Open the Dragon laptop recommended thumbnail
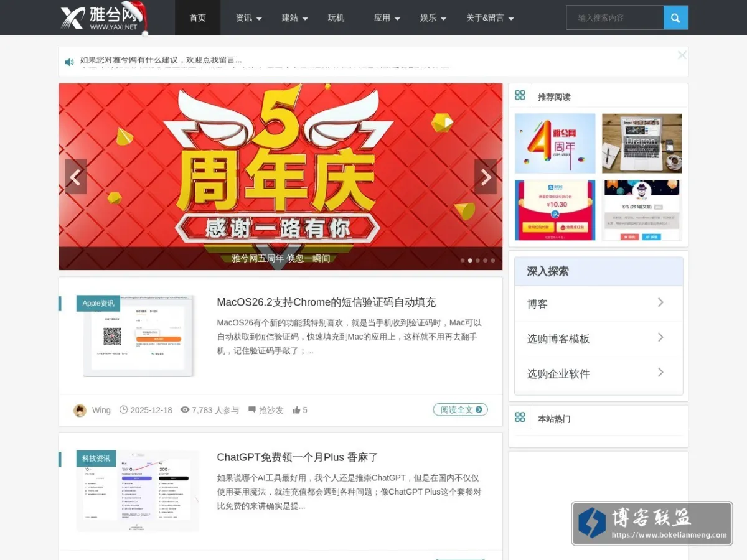 (x=642, y=143)
